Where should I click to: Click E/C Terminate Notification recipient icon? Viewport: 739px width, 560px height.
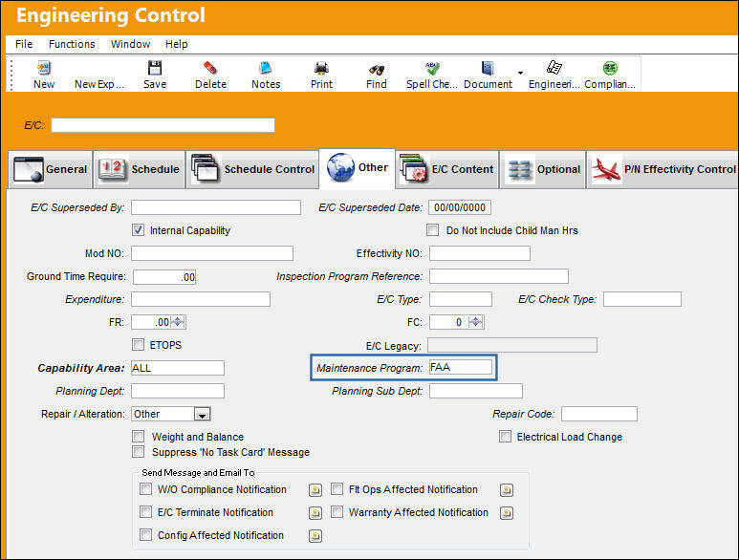pyautogui.click(x=315, y=513)
